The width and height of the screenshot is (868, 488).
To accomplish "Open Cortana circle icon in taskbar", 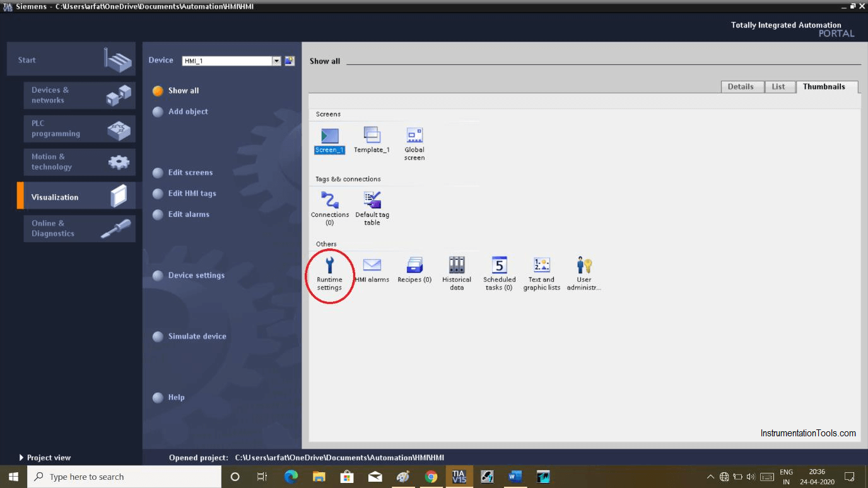I will point(235,477).
